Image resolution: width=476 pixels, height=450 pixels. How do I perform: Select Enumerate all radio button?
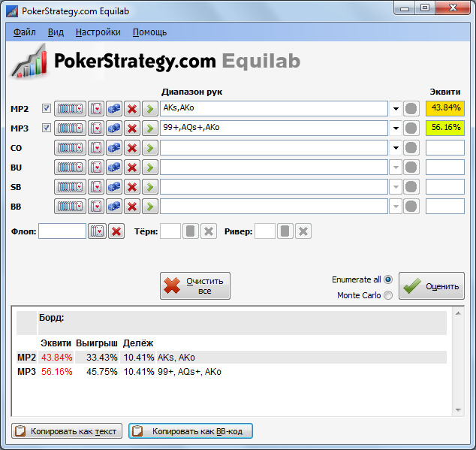(x=388, y=279)
